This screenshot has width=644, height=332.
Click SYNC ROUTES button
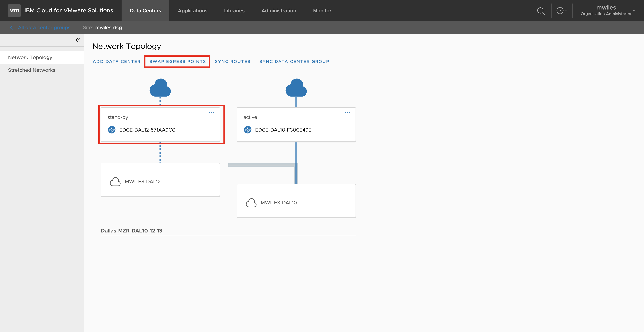pos(233,62)
